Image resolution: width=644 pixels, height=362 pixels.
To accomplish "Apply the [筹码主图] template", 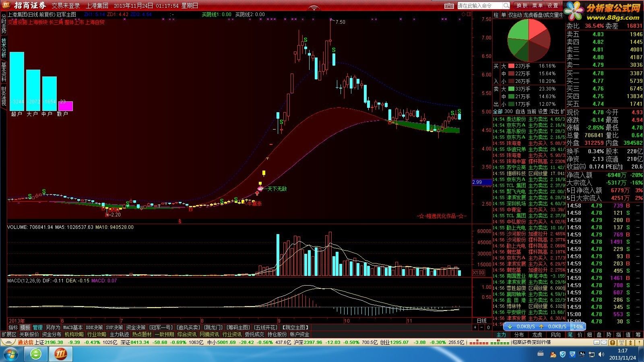I will pos(238,328).
